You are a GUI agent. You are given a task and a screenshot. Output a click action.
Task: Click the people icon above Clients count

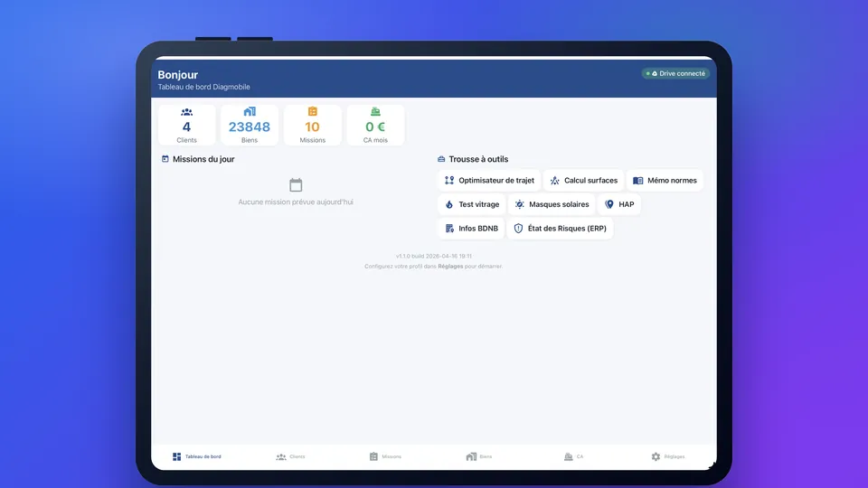tap(186, 112)
